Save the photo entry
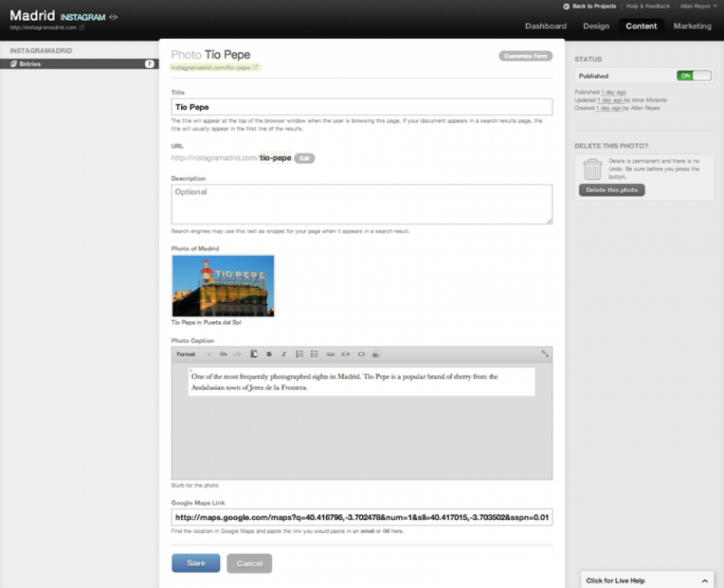 [196, 563]
